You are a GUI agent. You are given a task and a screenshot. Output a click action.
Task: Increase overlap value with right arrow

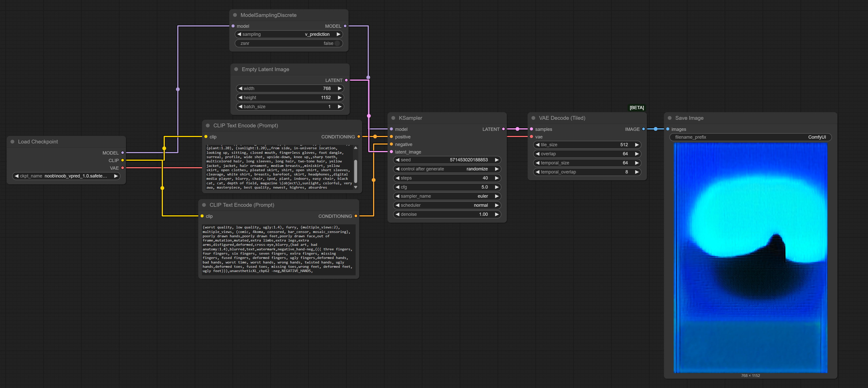point(637,154)
